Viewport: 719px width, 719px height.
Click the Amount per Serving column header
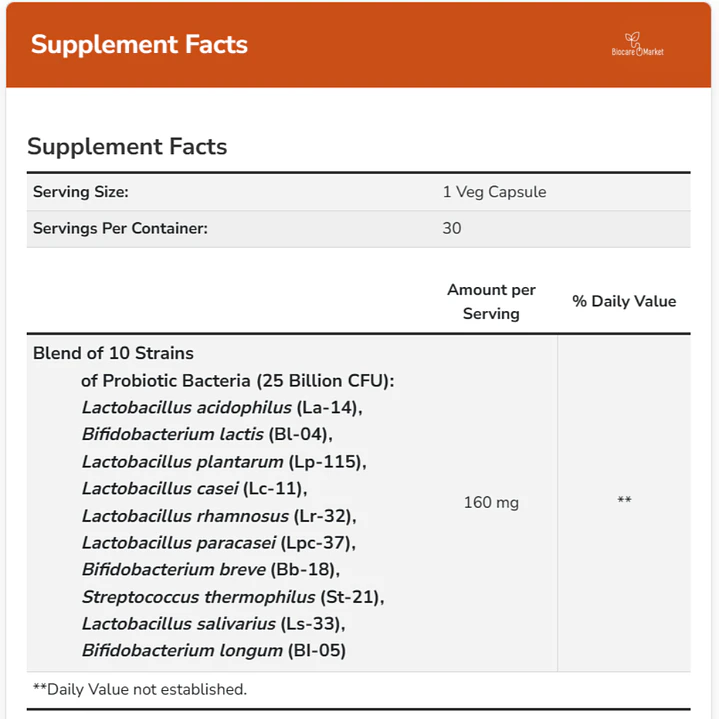tap(491, 301)
